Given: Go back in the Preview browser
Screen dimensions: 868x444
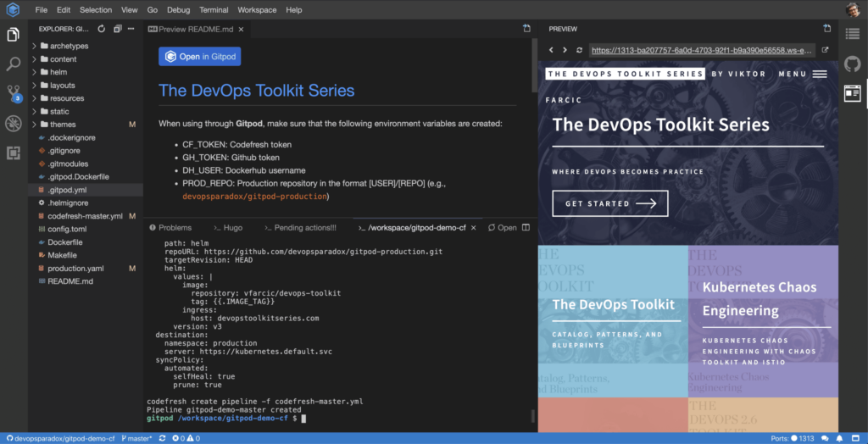Looking at the screenshot, I should click(551, 50).
